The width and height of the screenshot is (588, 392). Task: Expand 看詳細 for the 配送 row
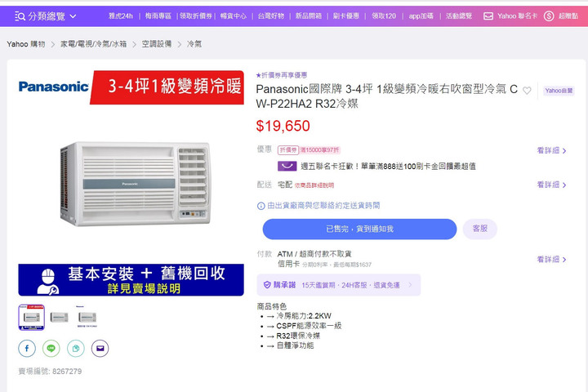click(x=551, y=185)
